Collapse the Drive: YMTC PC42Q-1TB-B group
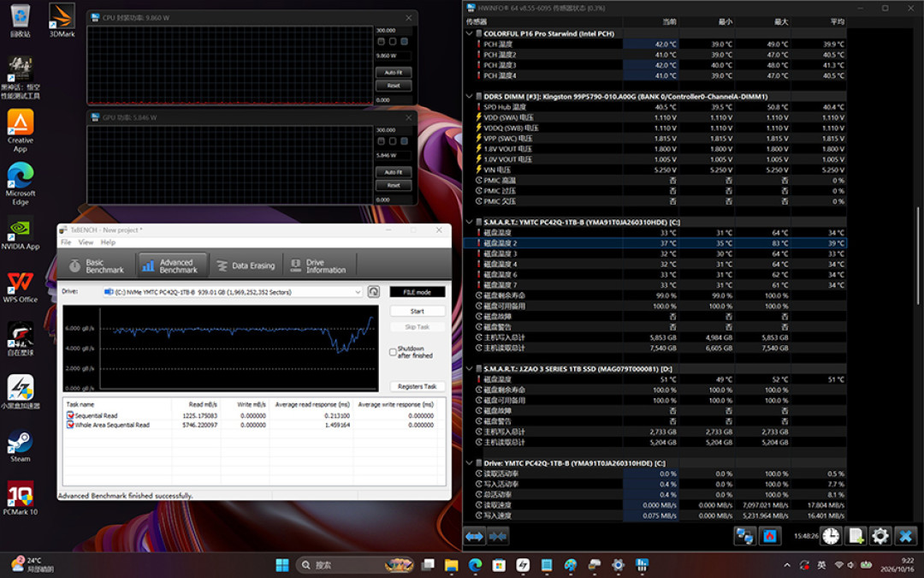The image size is (924, 578). [470, 463]
